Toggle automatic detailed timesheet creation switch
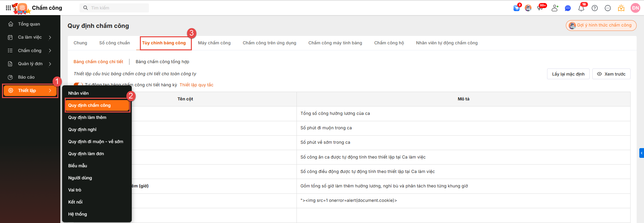 (x=78, y=85)
